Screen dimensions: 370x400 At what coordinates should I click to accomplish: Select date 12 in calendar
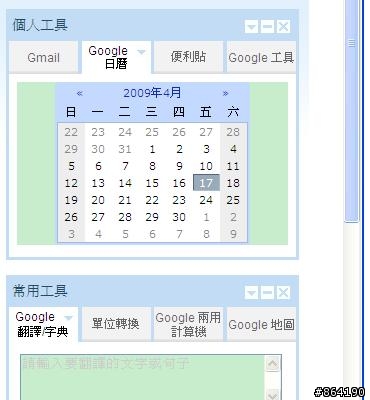(71, 183)
